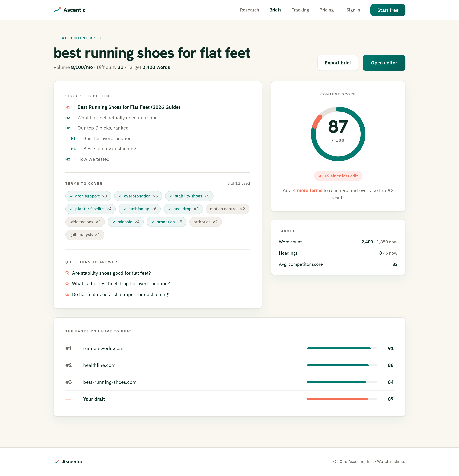Click the Sign in link
The height and width of the screenshot is (476, 459).
[353, 10]
